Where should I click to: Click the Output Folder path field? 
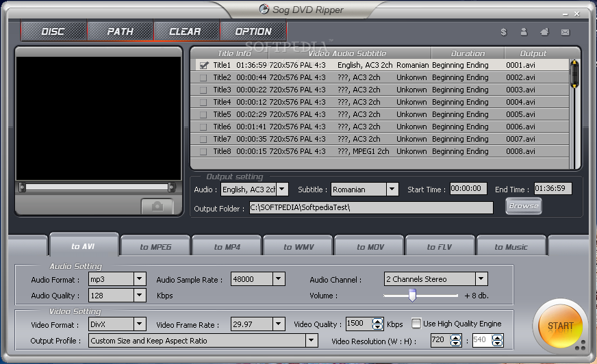point(371,207)
